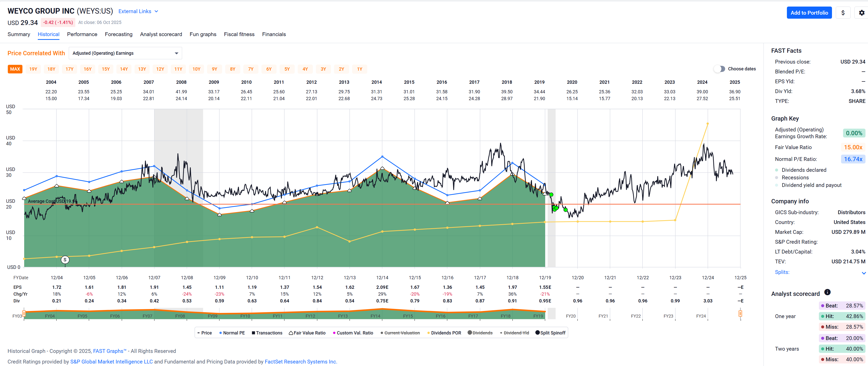Click the Add to Portfolio button

tap(809, 13)
